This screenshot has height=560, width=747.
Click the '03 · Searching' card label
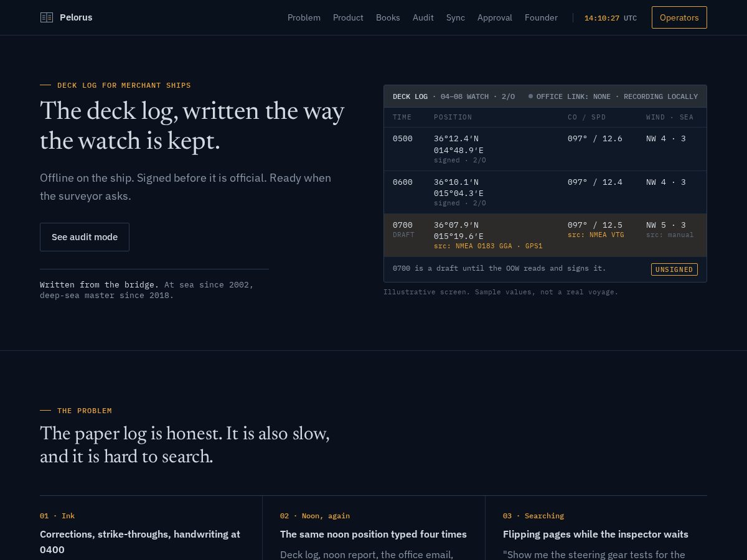pyautogui.click(x=533, y=516)
